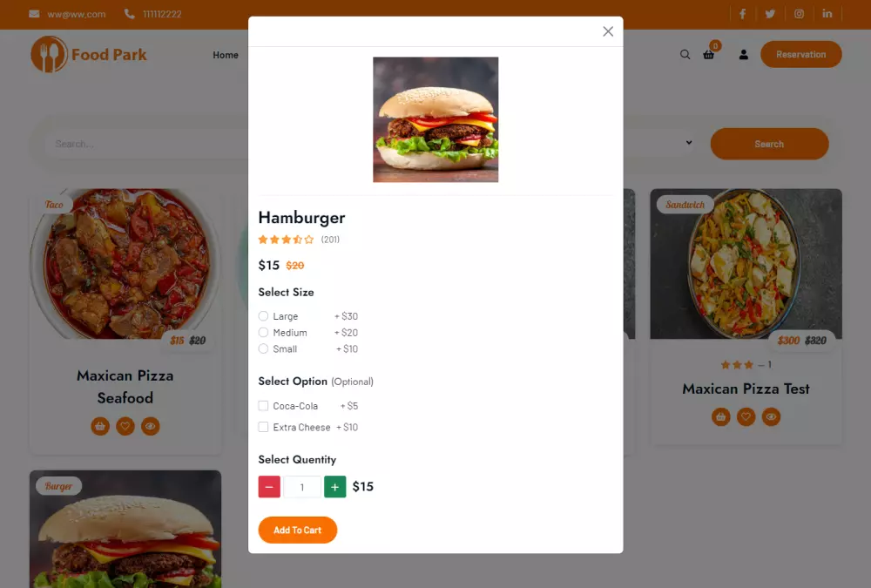Select the Large size radio button
871x588 pixels.
tap(263, 316)
